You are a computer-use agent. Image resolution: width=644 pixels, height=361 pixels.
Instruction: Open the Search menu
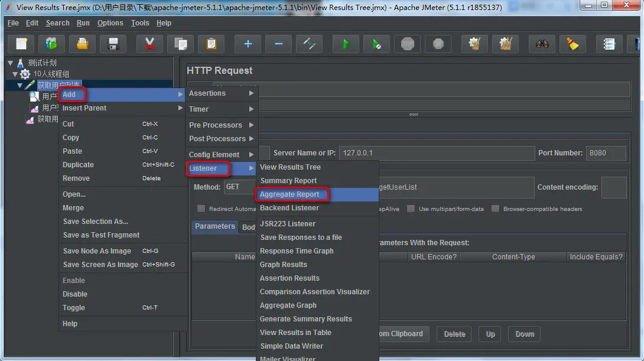point(57,23)
